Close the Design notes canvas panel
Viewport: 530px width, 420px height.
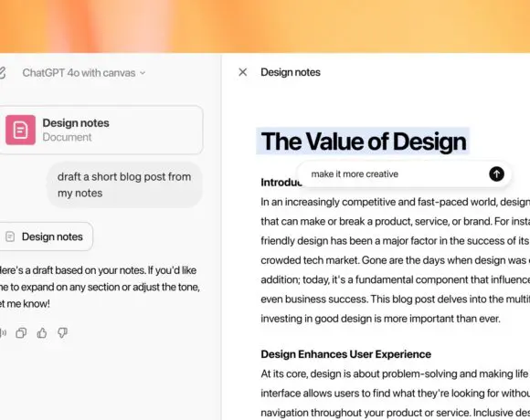coord(243,72)
